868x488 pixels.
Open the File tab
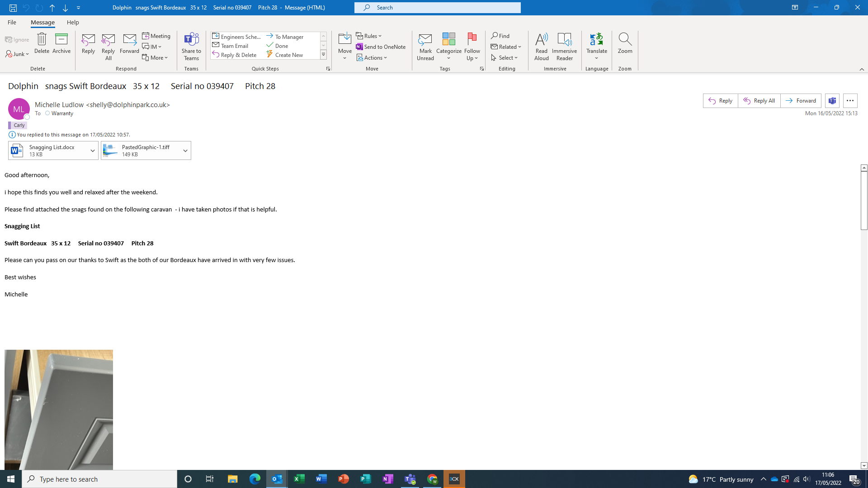pyautogui.click(x=12, y=22)
